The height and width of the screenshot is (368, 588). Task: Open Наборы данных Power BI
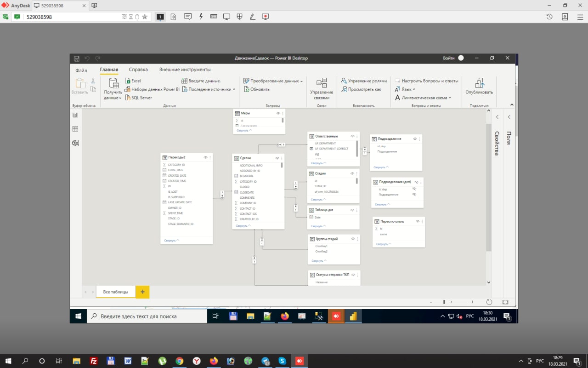point(152,89)
